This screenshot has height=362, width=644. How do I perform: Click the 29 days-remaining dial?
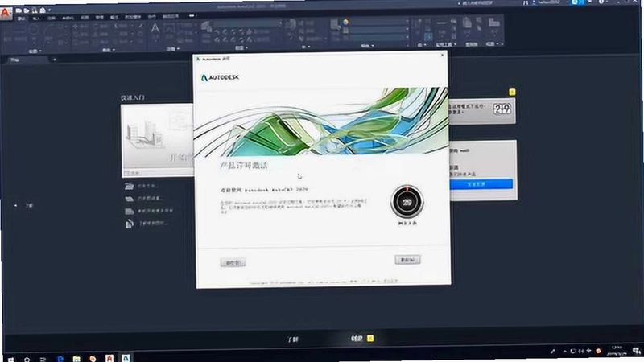pos(407,202)
